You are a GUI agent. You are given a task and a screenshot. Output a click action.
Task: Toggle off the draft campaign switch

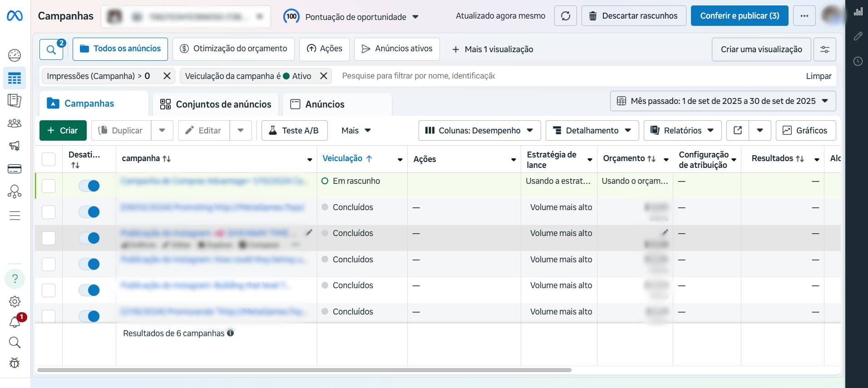tap(89, 186)
